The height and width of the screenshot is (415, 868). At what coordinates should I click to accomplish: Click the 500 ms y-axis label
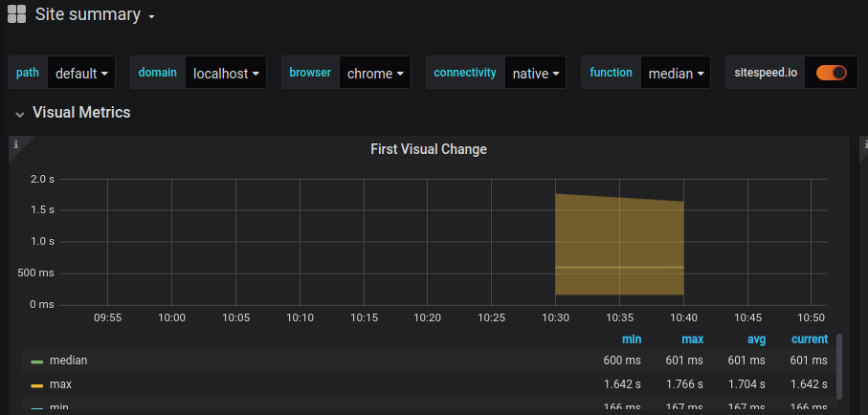[x=37, y=273]
